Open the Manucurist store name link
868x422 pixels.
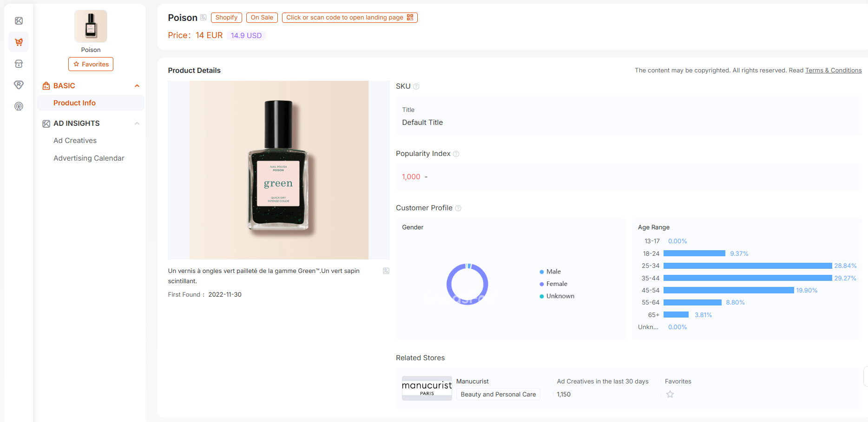(x=472, y=382)
